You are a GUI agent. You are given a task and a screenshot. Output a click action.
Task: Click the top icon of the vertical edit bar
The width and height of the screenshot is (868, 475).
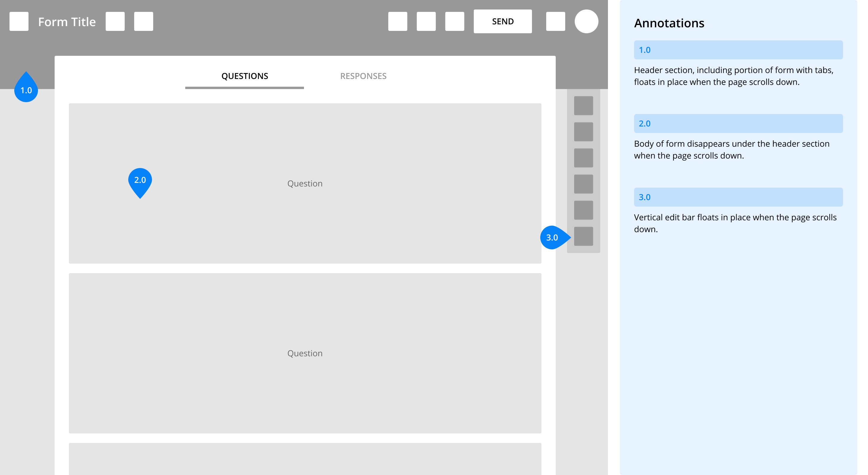pyautogui.click(x=583, y=105)
